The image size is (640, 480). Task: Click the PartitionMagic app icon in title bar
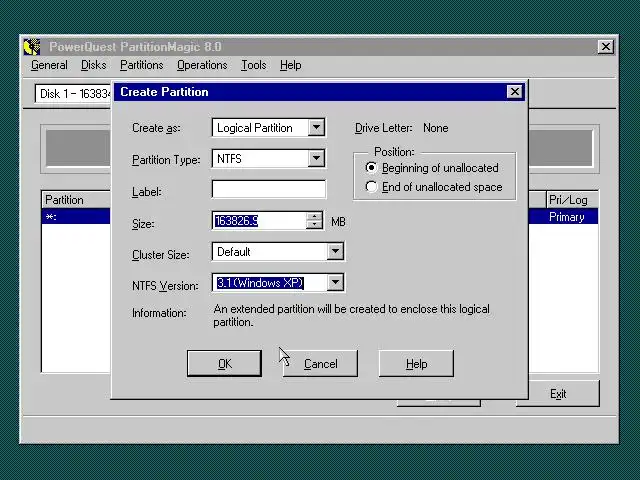[x=32, y=47]
